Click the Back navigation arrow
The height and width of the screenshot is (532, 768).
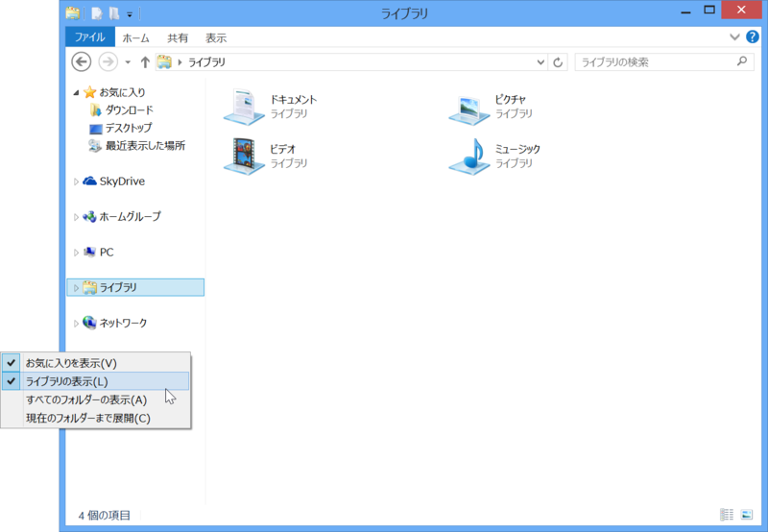[82, 61]
